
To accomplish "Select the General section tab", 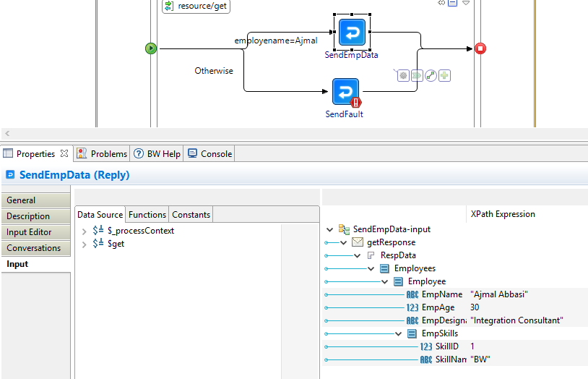I will (35, 200).
